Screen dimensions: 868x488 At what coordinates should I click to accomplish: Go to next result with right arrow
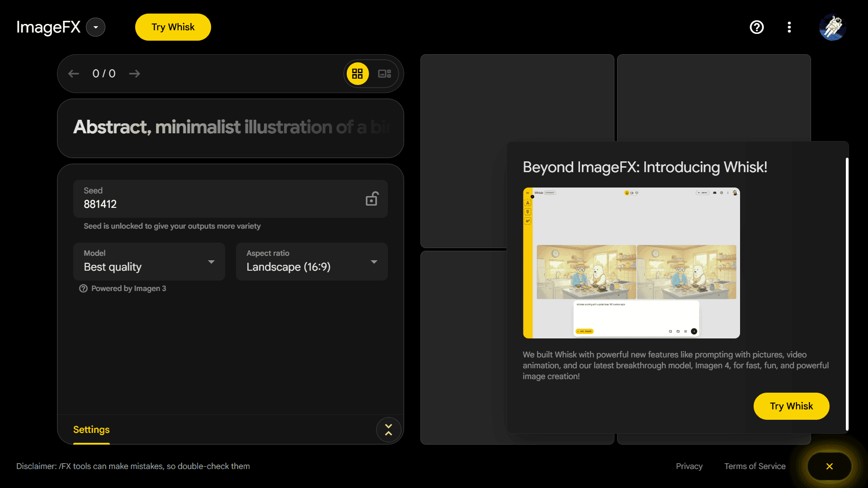(x=134, y=74)
